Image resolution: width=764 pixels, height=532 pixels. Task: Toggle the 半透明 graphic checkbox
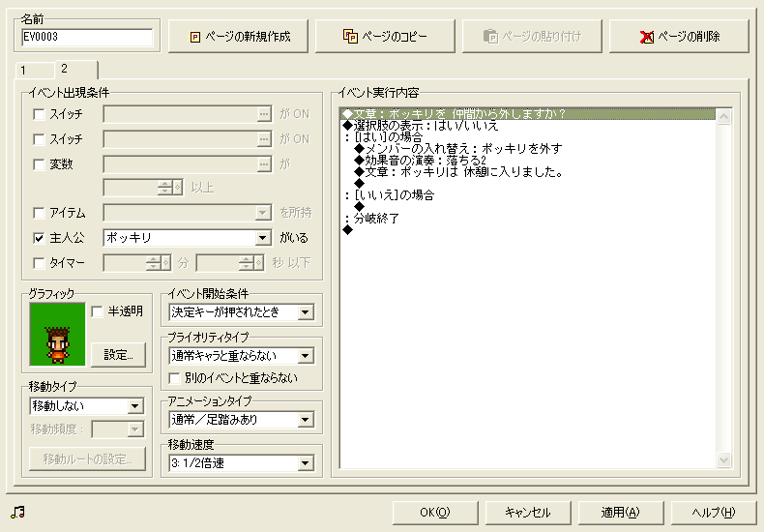97,311
